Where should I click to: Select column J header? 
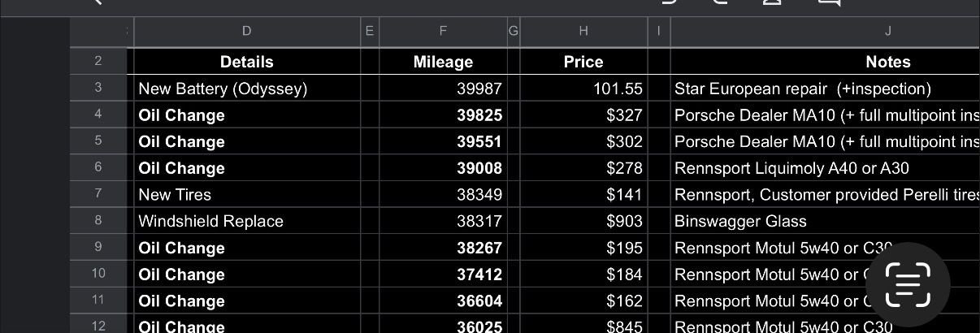coord(887,32)
